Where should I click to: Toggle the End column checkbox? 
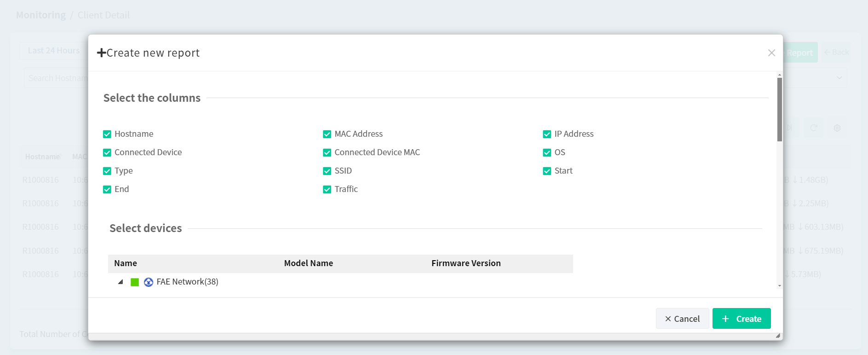(107, 189)
